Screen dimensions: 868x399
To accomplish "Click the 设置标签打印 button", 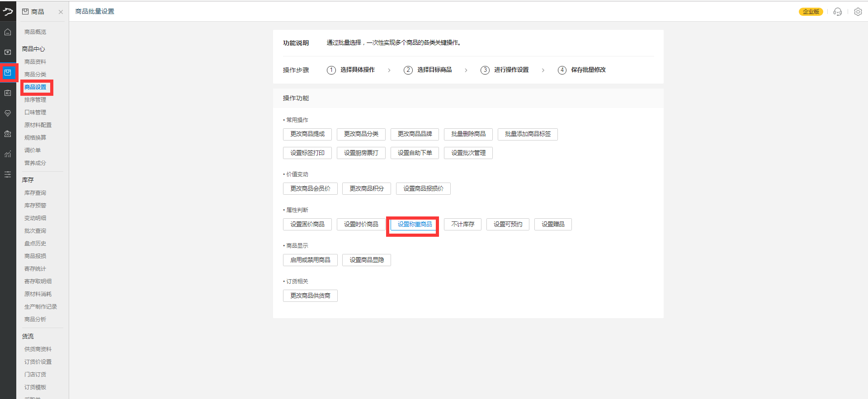I will (307, 153).
